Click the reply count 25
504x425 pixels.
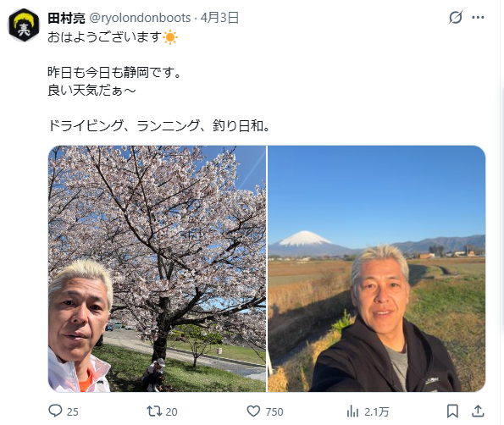(x=73, y=411)
